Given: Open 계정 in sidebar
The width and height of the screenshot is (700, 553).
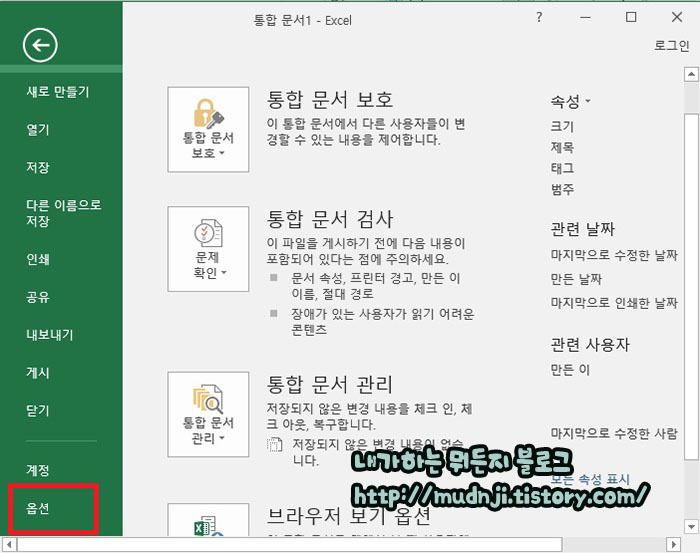Looking at the screenshot, I should [38, 470].
